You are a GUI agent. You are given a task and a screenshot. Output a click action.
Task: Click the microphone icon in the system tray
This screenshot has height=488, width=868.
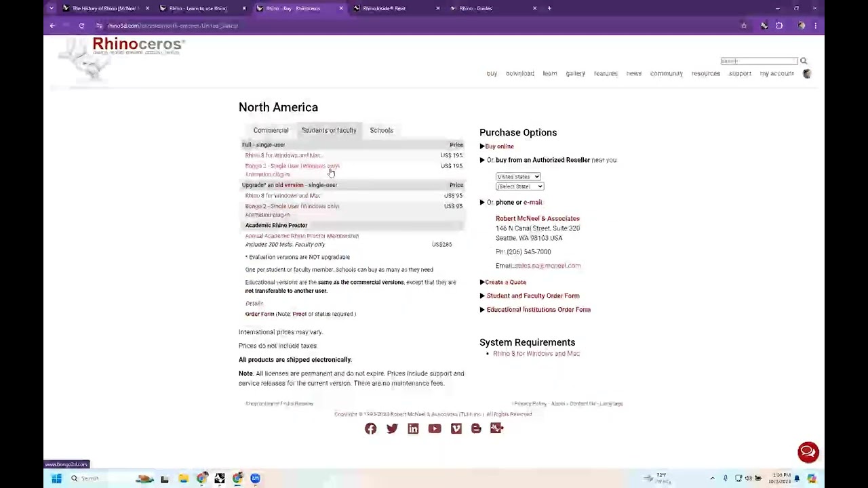tap(726, 479)
